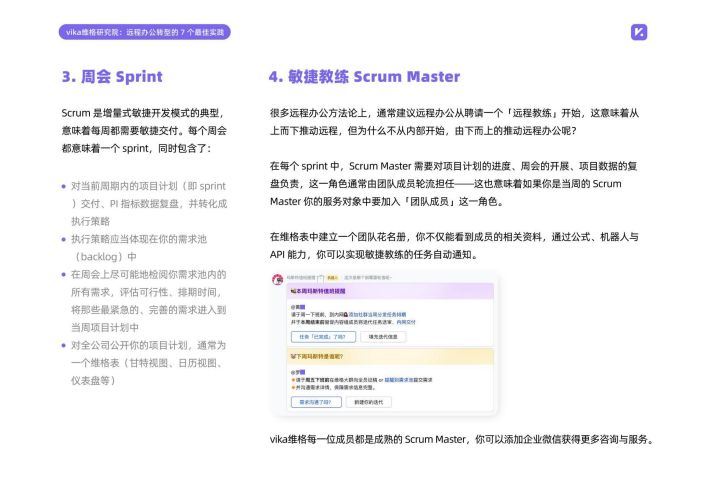Click the paragraph starting '很多远程办公方法论上'

click(x=454, y=122)
